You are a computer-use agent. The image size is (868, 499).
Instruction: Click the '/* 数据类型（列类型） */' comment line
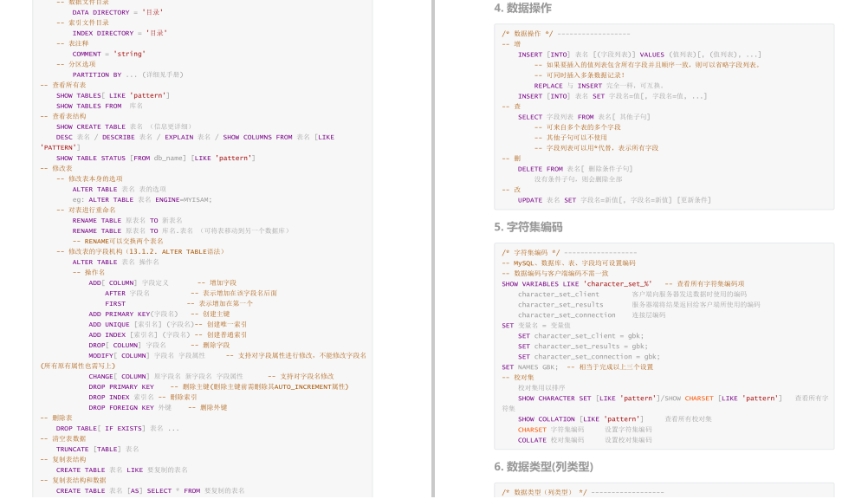point(582,492)
